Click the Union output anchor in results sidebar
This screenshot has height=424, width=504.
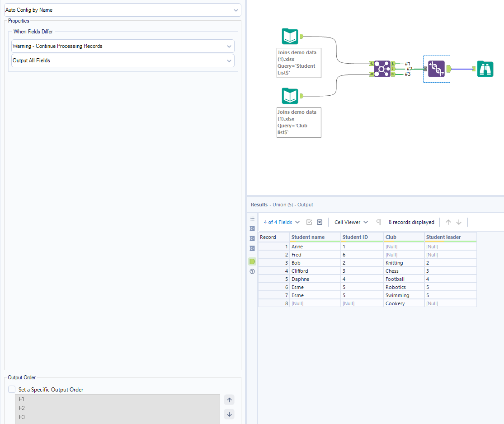pyautogui.click(x=252, y=261)
